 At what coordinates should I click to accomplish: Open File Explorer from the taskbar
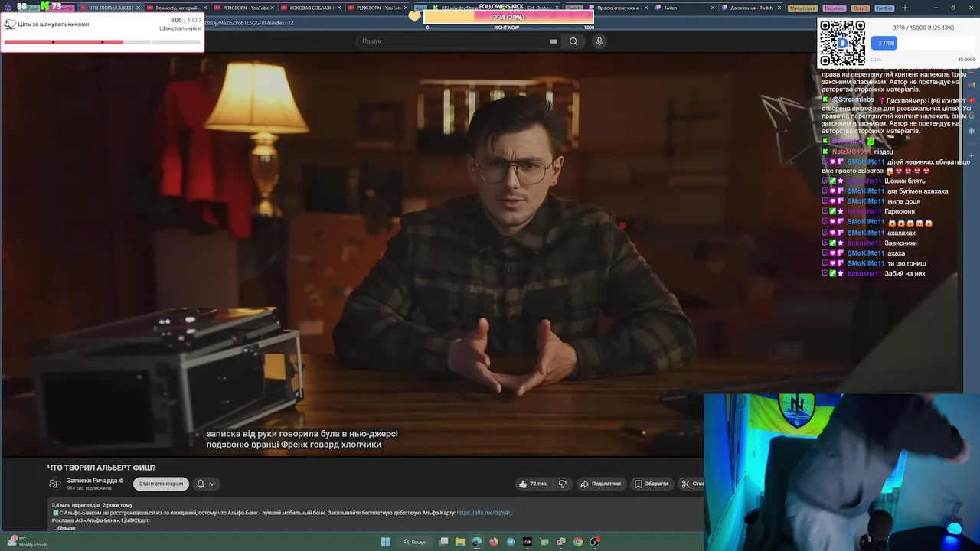point(460,542)
